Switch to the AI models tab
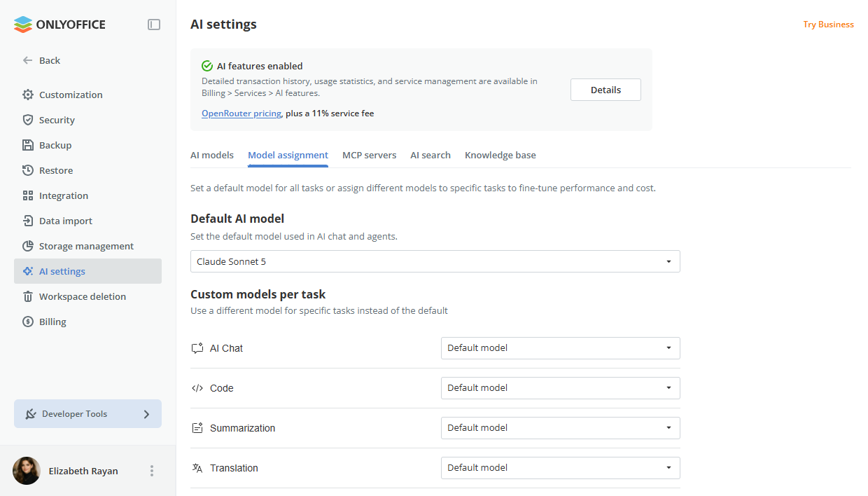The image size is (868, 496). click(x=212, y=155)
